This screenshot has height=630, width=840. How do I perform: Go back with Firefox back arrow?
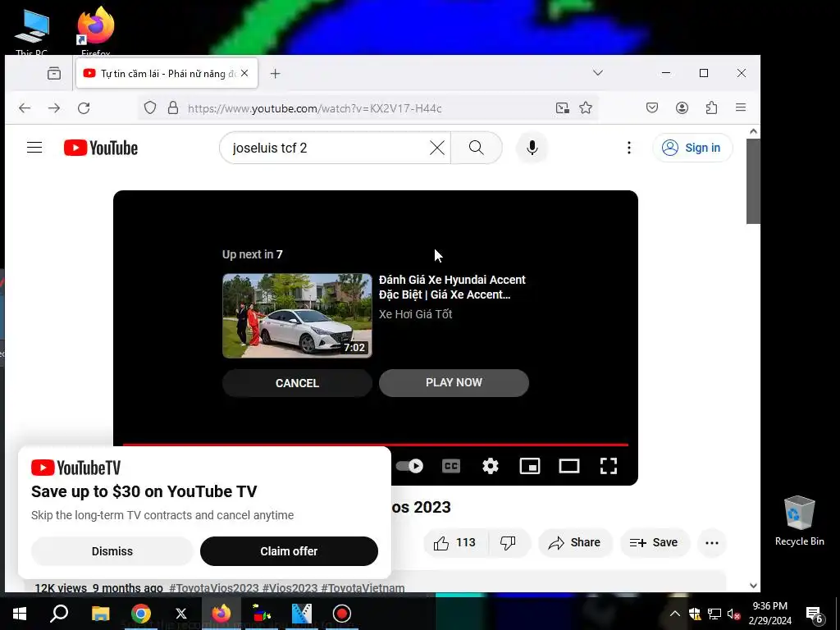point(25,107)
